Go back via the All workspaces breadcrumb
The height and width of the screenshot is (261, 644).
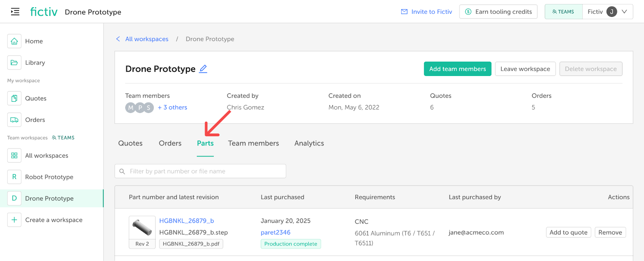pos(147,39)
